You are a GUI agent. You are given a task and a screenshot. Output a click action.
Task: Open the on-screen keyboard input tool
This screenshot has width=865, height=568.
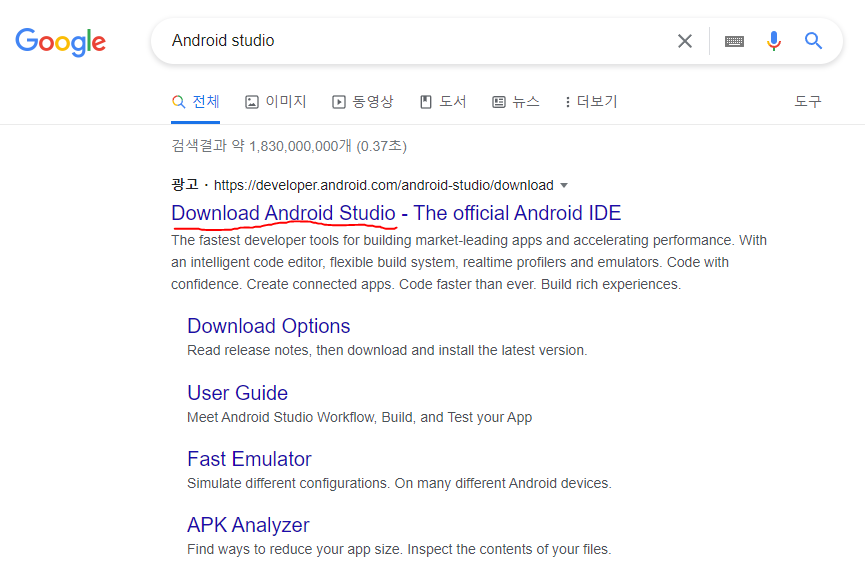click(734, 41)
